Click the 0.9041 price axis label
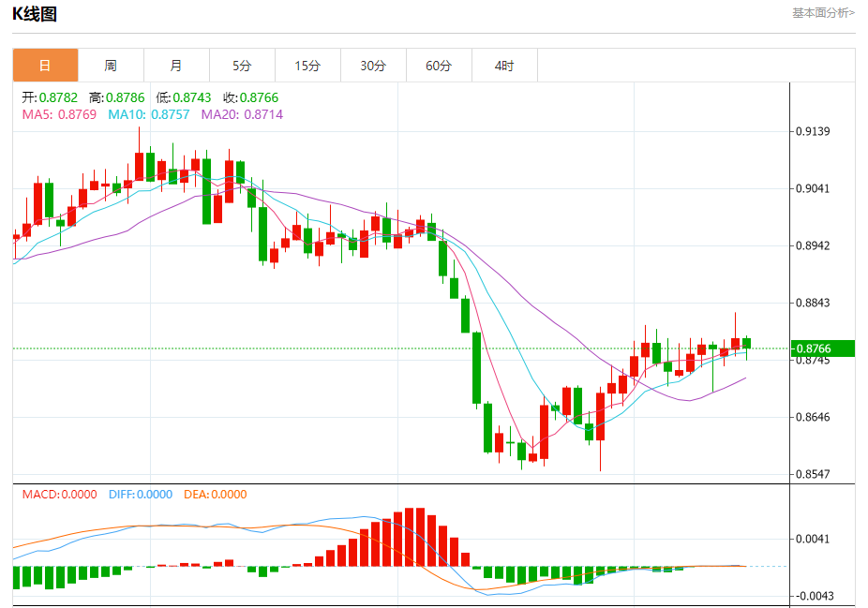This screenshot has height=608, width=868. coord(813,188)
